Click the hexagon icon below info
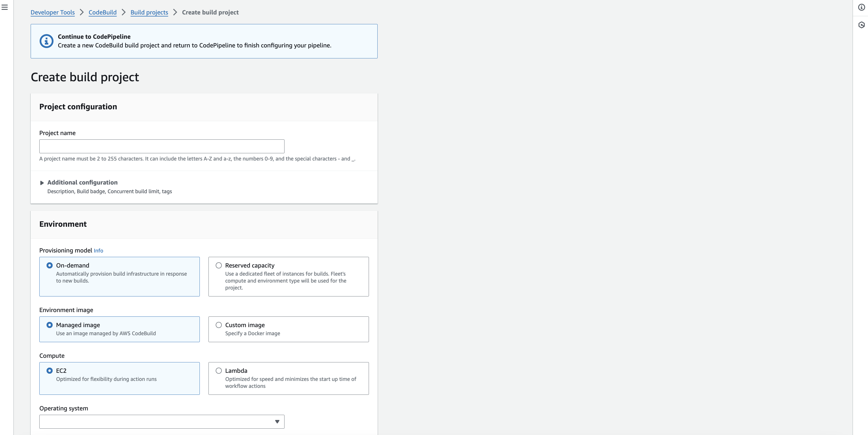868x435 pixels. [x=861, y=25]
